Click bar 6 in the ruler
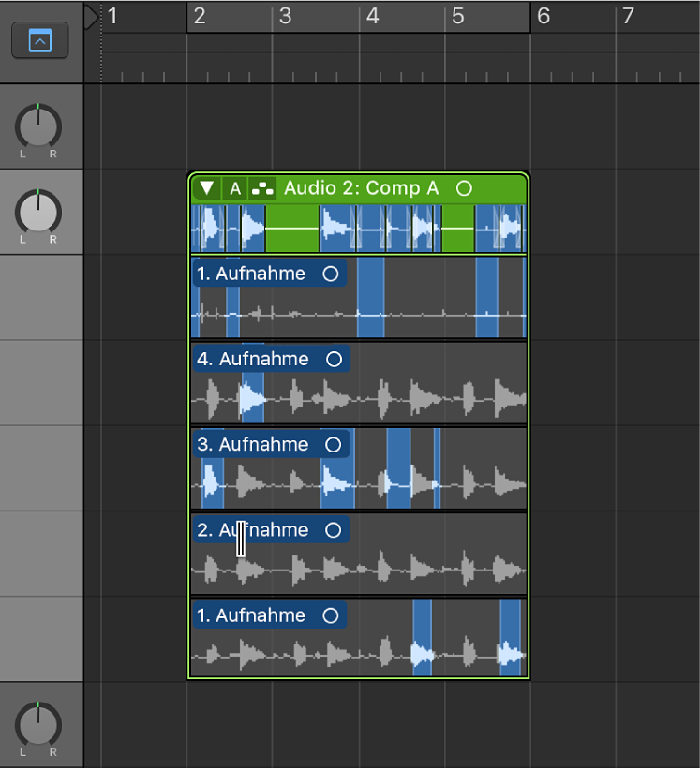This screenshot has width=700, height=770. [x=544, y=16]
